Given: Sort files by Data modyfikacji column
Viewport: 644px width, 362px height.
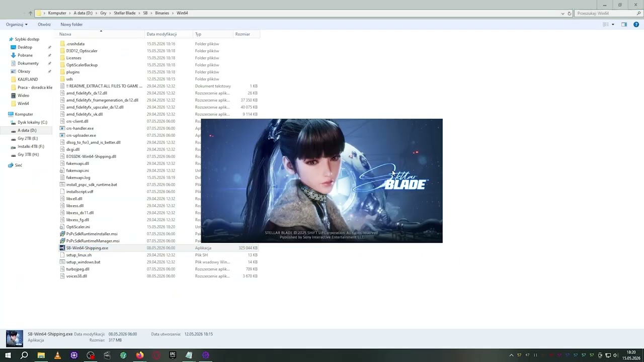Looking at the screenshot, I should pyautogui.click(x=162, y=34).
